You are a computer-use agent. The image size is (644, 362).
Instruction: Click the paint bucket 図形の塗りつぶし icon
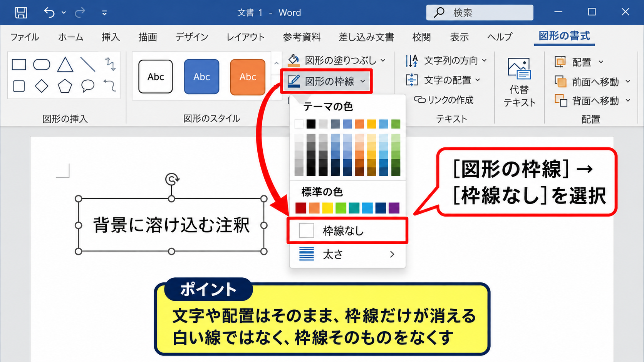(293, 60)
